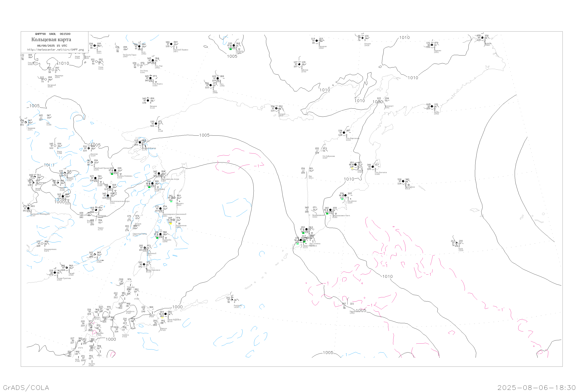Screen dimensions: 588x392
Task: Click the 1005 isobar label in Okhotsk Sea
Action: click(x=204, y=135)
